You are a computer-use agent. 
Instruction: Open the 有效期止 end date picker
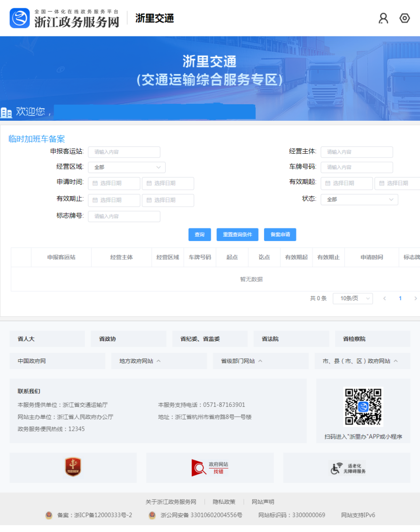tap(168, 200)
